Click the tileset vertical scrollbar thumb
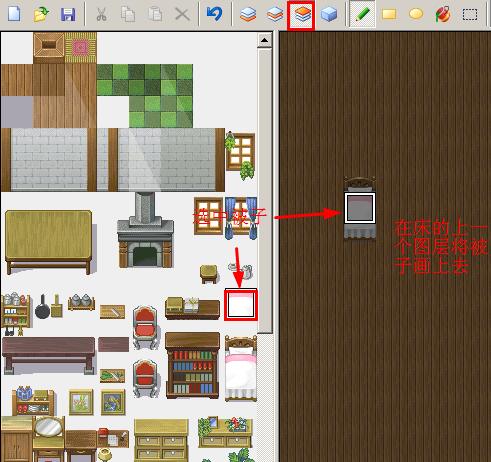Screen dimensions: 491x462 click(x=265, y=191)
